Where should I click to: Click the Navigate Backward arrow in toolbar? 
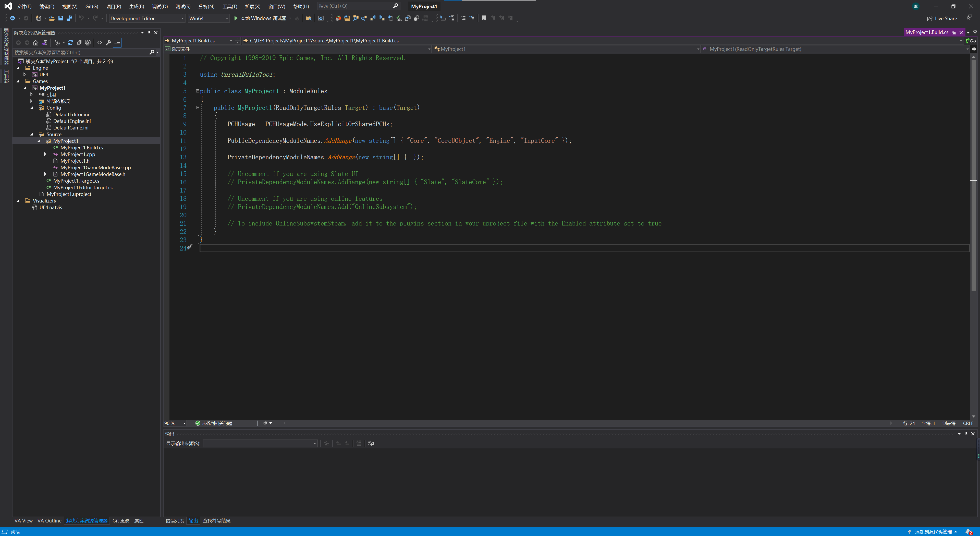tap(13, 18)
